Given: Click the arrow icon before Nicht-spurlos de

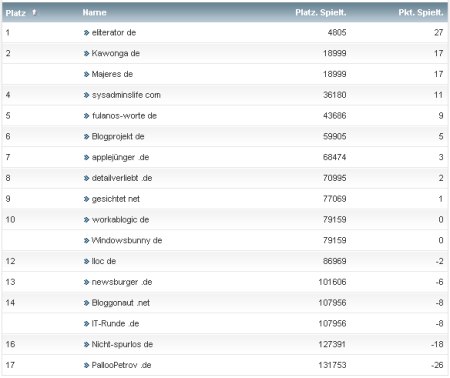Looking at the screenshot, I should [87, 344].
